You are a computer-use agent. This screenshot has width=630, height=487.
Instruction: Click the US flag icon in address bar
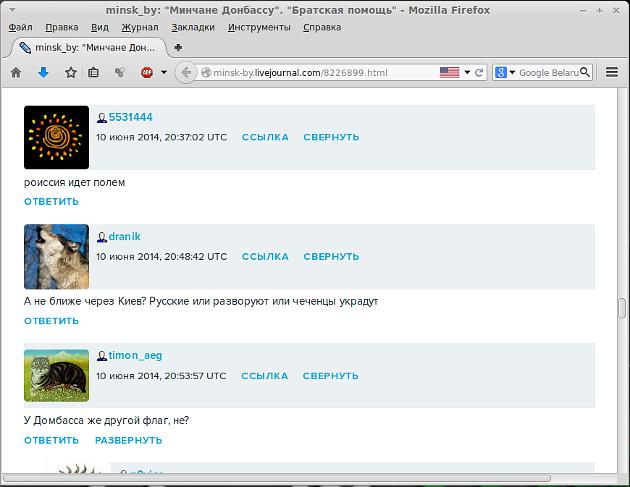(x=449, y=72)
